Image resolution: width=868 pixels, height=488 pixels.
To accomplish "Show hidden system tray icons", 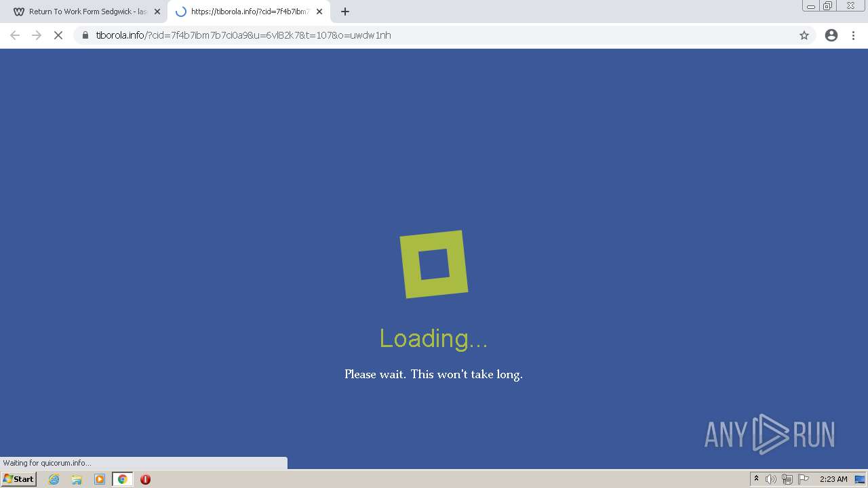I will 756,479.
